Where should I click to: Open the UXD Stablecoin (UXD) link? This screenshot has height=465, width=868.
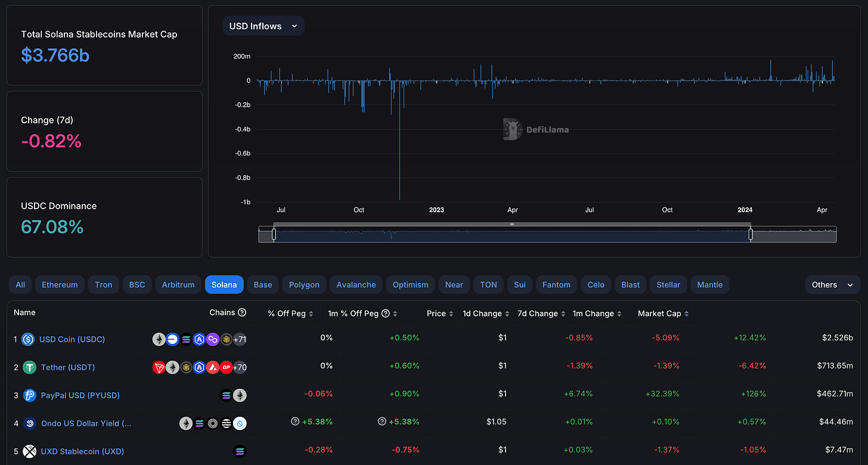(82, 451)
